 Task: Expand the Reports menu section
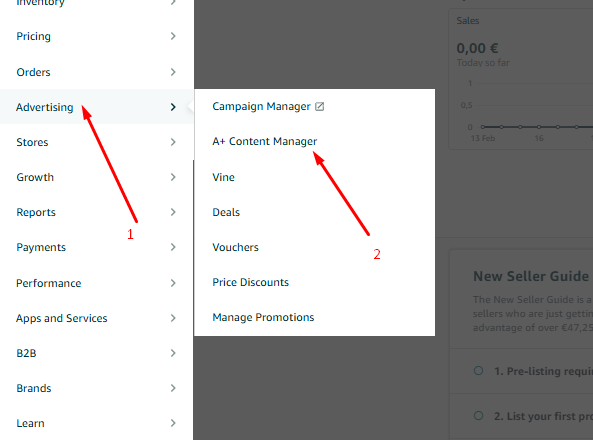97,212
